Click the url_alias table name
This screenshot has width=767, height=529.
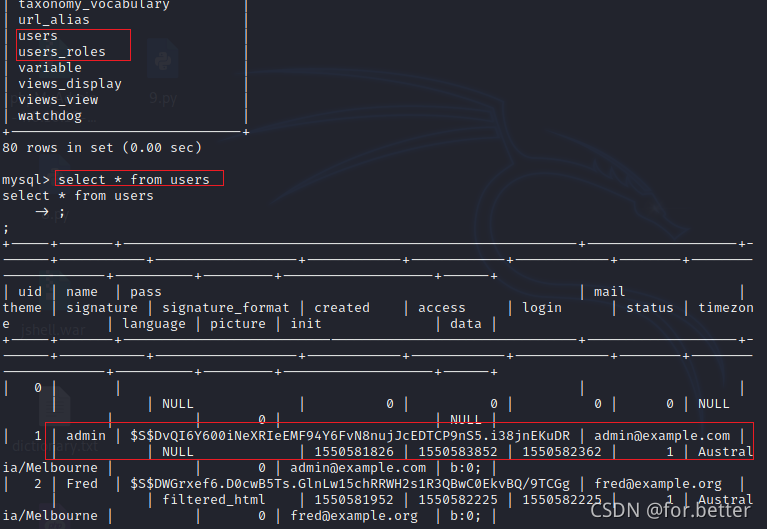tap(54, 20)
